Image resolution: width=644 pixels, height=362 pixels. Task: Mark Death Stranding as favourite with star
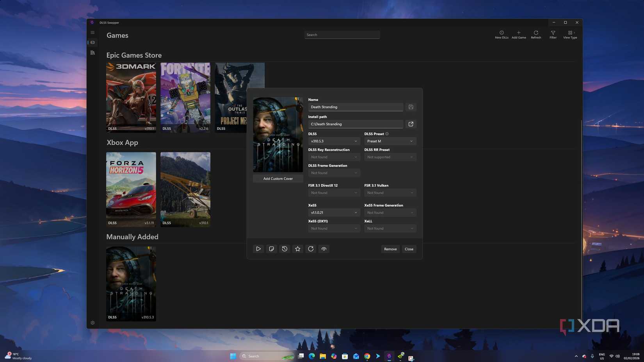[x=298, y=249]
